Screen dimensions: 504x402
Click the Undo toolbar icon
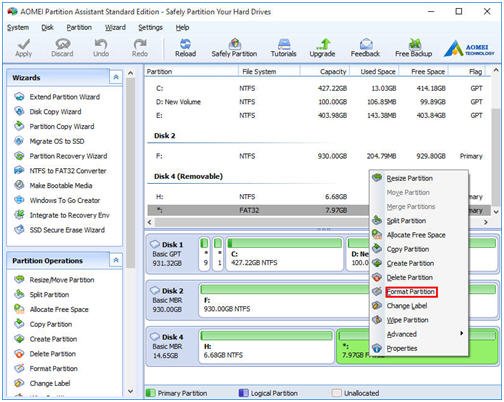click(x=101, y=48)
